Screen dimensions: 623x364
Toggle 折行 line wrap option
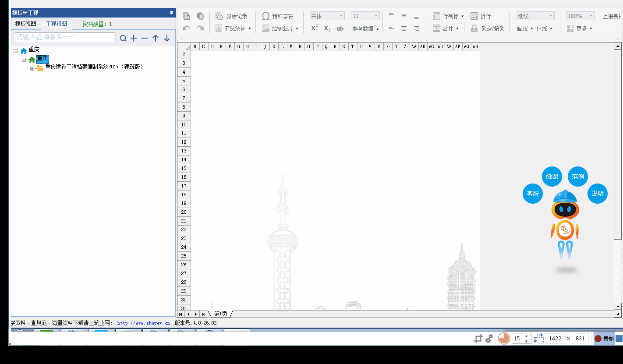pos(481,16)
